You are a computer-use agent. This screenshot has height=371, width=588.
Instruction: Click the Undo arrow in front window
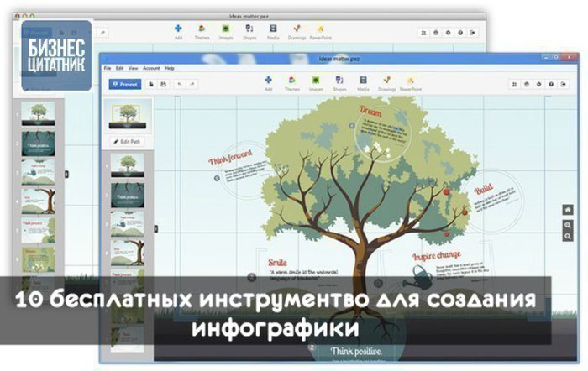[x=180, y=84]
